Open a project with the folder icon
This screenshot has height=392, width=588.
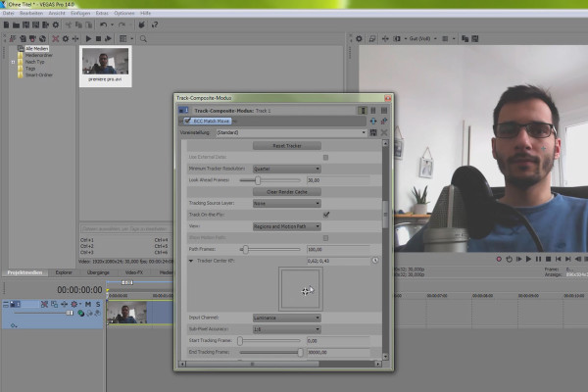click(16, 25)
